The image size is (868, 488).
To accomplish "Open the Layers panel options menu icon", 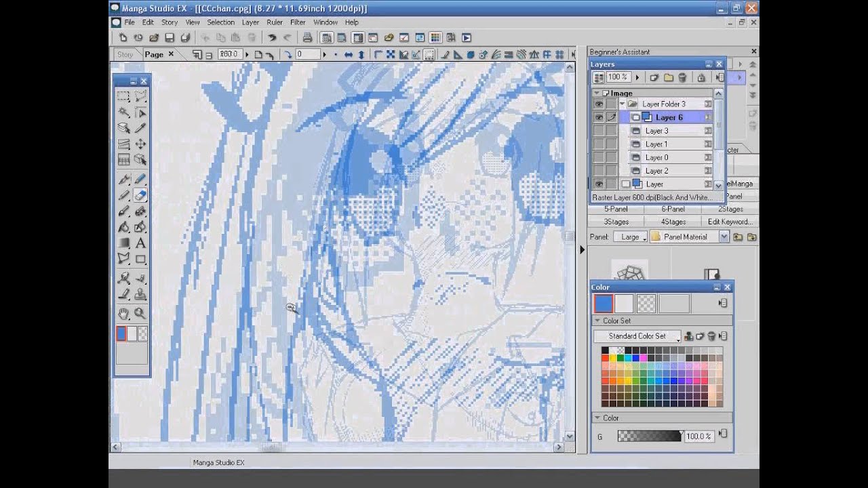I will point(719,77).
